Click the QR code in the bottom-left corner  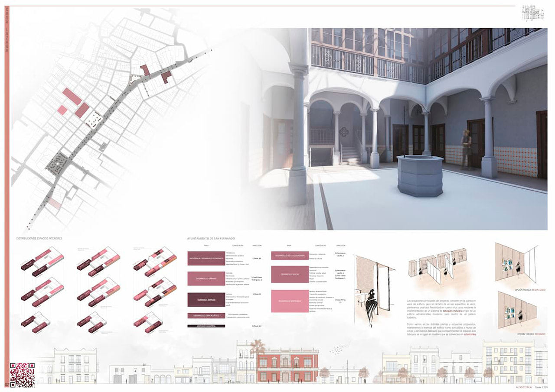(22, 374)
